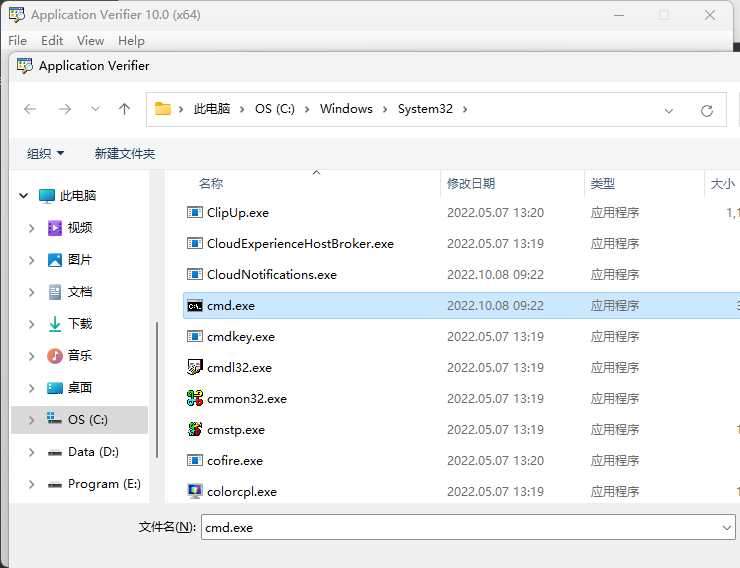Viewport: 740px width, 568px height.
Task: Select the cmmon32.exe file name
Action: tap(247, 399)
